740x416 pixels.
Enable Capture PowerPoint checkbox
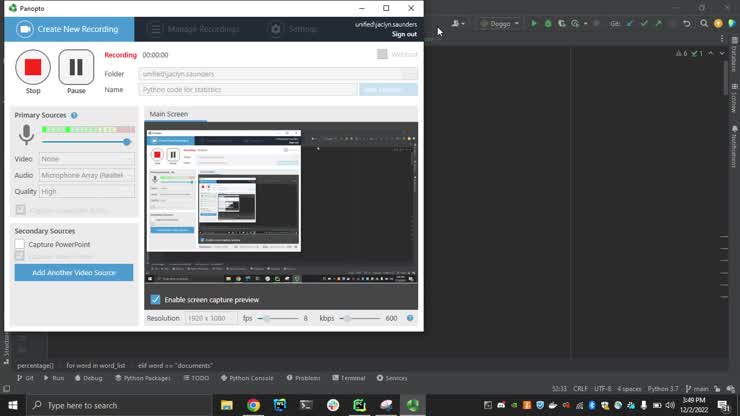click(19, 244)
